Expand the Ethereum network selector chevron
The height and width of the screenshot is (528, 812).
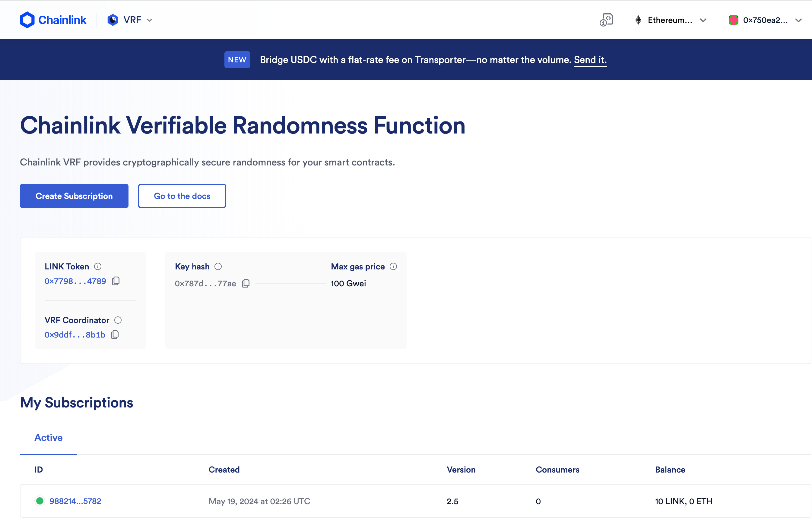coord(703,20)
